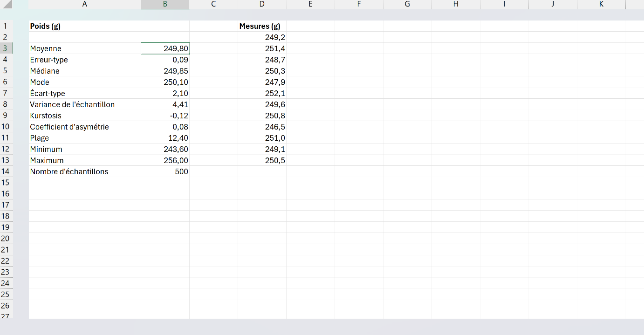Click 'Variance de l'échantillon' label
The height and width of the screenshot is (335, 644).
(85, 104)
